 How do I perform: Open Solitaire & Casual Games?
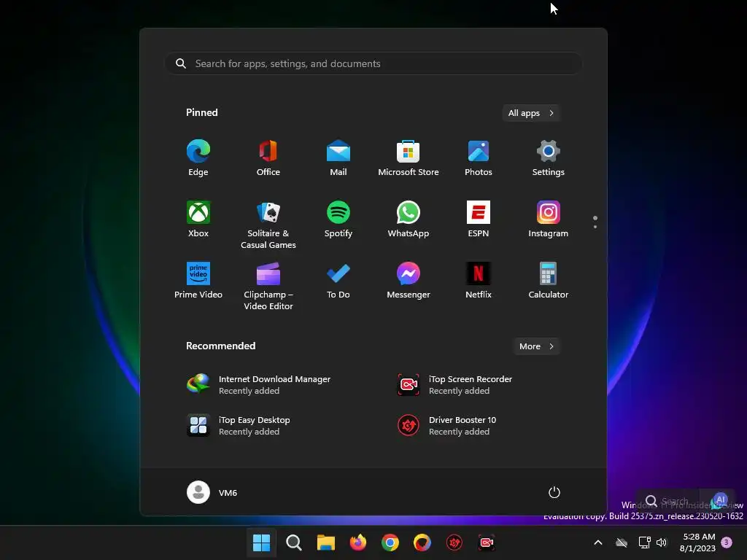pyautogui.click(x=268, y=225)
